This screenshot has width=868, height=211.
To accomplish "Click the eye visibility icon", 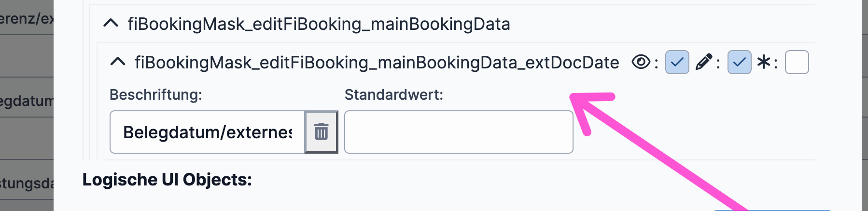I will pos(641,62).
